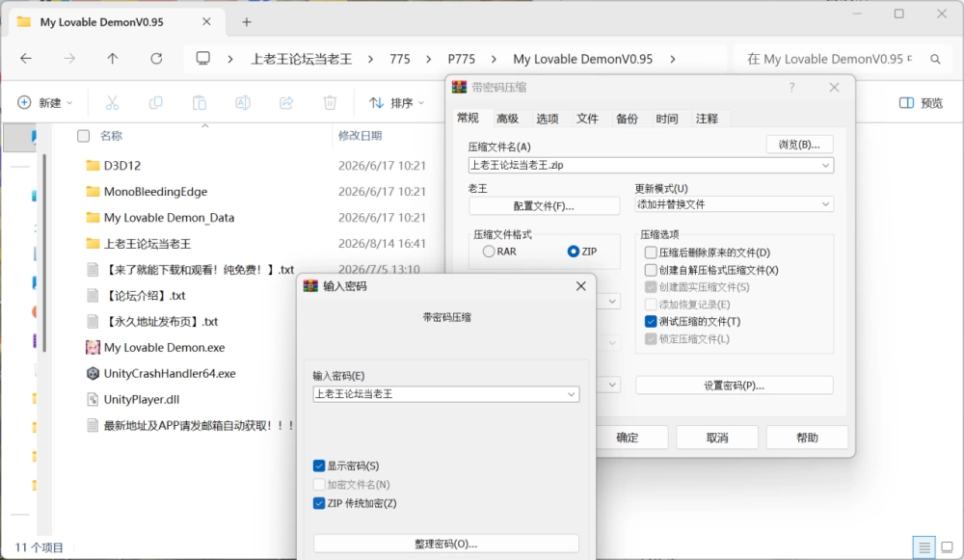Close the 输入密码 dialog
This screenshot has height=560, width=964.
(x=581, y=286)
